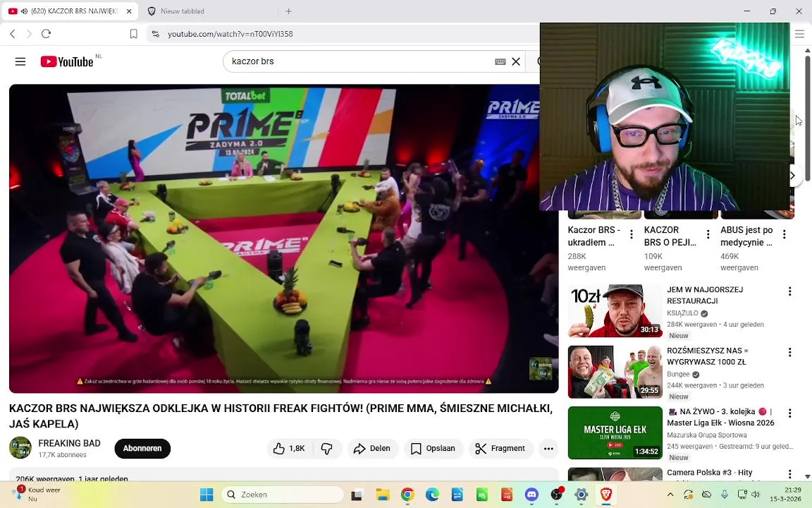Open options for Camera Polska #3 video
Screen dimensions: 812x508
click(789, 474)
